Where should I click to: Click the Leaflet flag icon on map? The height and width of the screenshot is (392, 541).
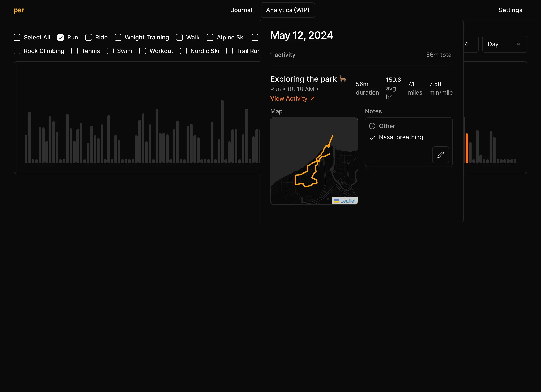[x=336, y=201]
